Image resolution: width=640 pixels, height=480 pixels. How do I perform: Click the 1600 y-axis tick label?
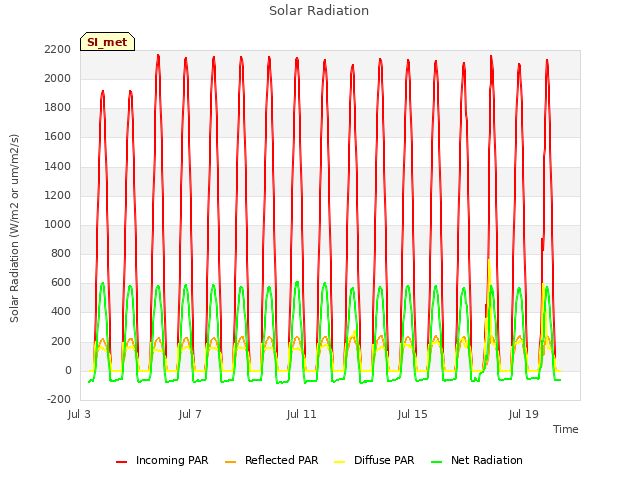point(58,137)
